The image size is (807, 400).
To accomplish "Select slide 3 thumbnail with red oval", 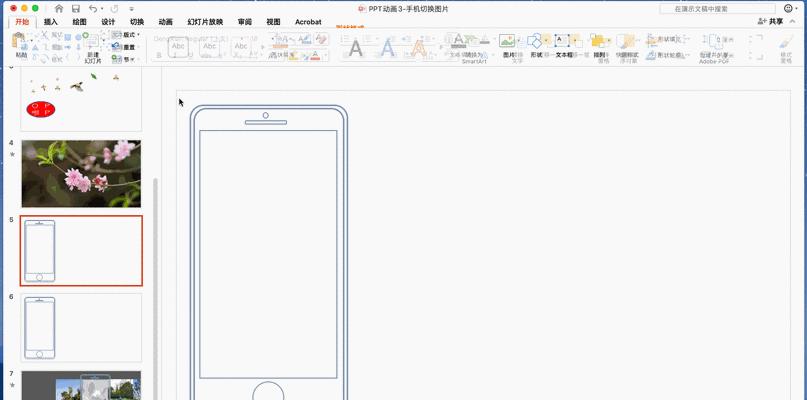I will pos(81,99).
